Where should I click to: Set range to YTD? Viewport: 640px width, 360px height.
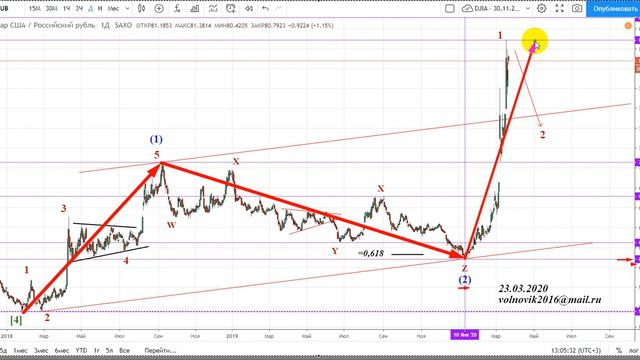[x=81, y=351]
